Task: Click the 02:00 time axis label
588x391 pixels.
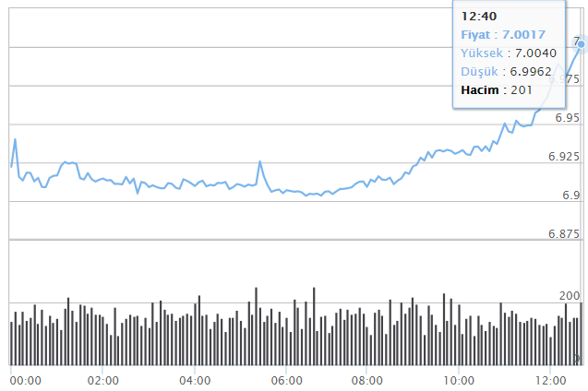Action: click(102, 380)
